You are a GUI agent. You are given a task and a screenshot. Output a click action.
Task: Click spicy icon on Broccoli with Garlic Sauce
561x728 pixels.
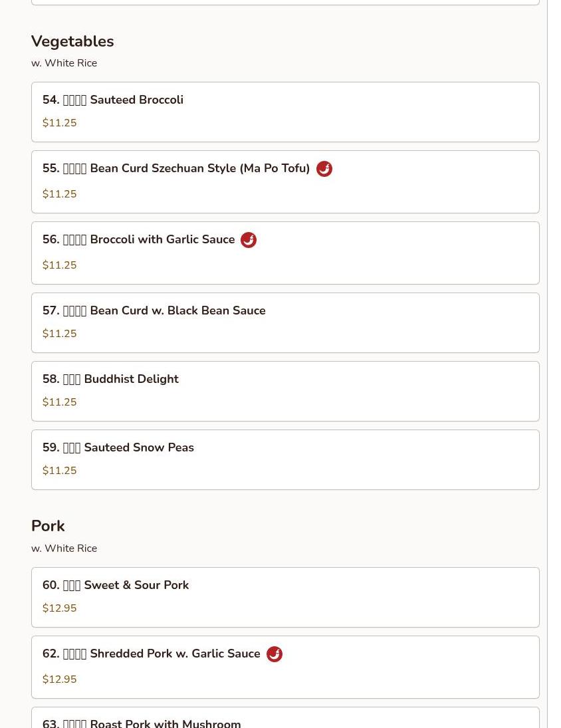point(249,240)
